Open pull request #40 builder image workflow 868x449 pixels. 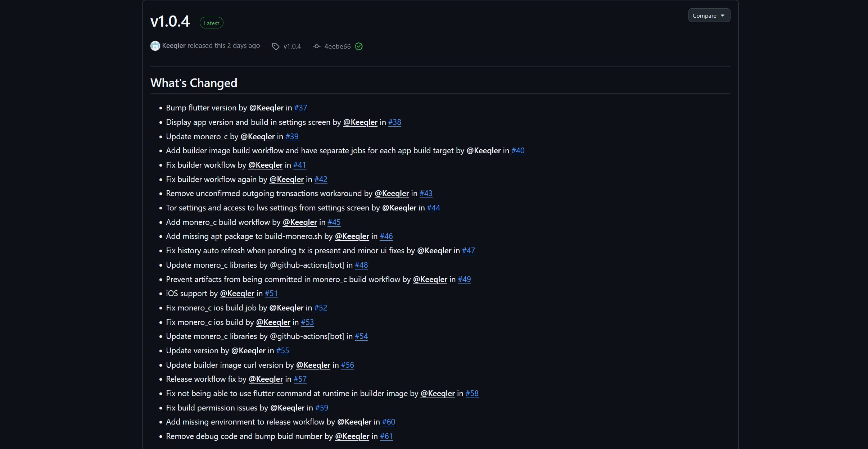(x=518, y=151)
